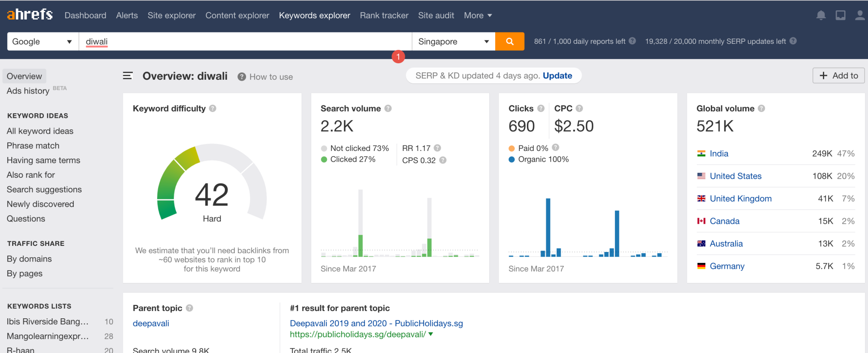Open the user account icon
This screenshot has width=868, height=353.
click(860, 16)
